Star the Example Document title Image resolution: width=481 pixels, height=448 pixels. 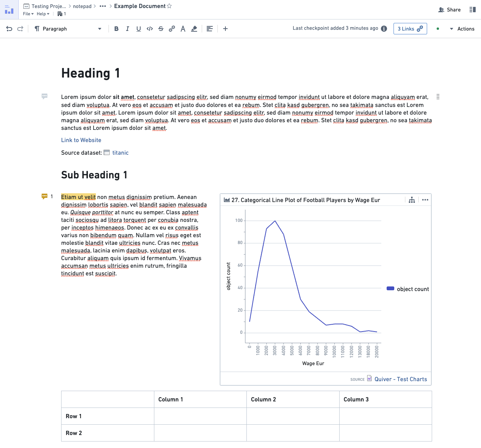coord(169,6)
